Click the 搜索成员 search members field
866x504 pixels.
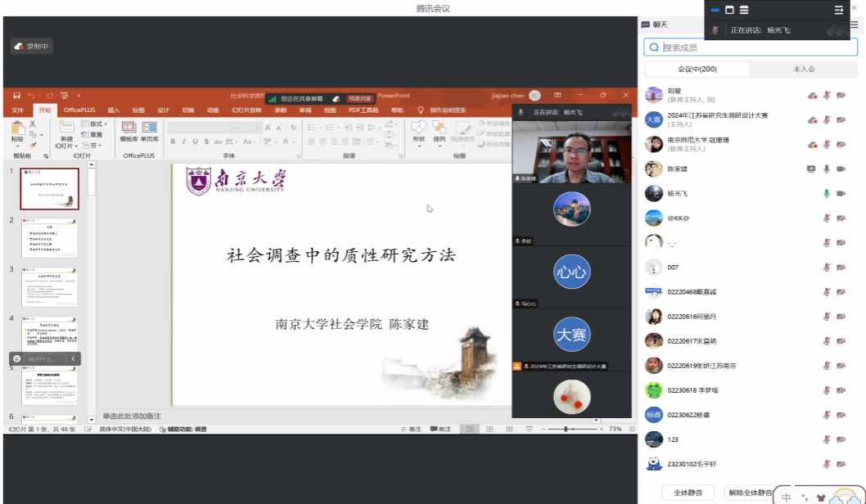(751, 47)
